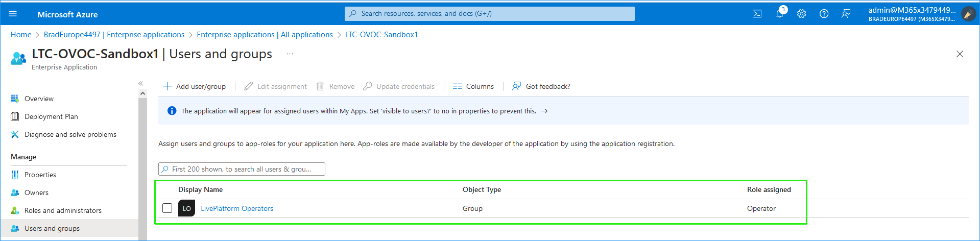Navigate to Home breadcrumb
The image size is (980, 241).
tap(21, 35)
